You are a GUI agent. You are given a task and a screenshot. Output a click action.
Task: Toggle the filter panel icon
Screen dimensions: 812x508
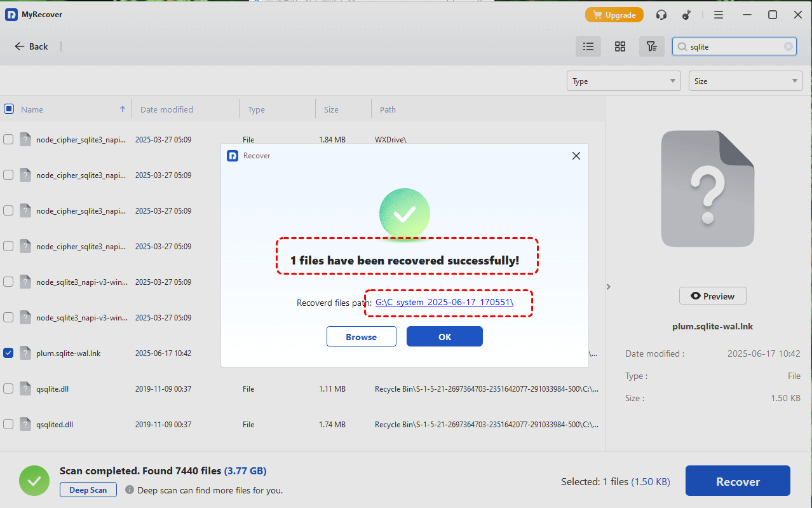[651, 46]
